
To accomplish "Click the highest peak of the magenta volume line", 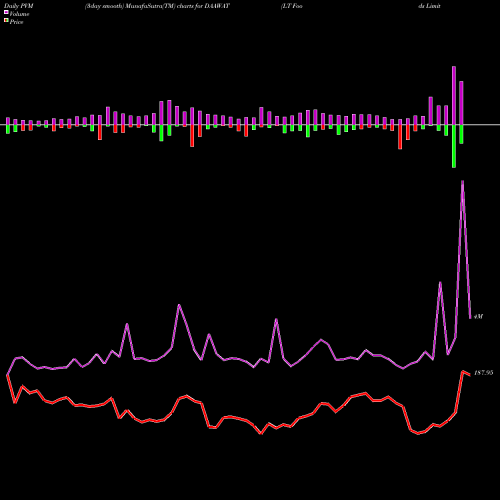I will (462, 182).
